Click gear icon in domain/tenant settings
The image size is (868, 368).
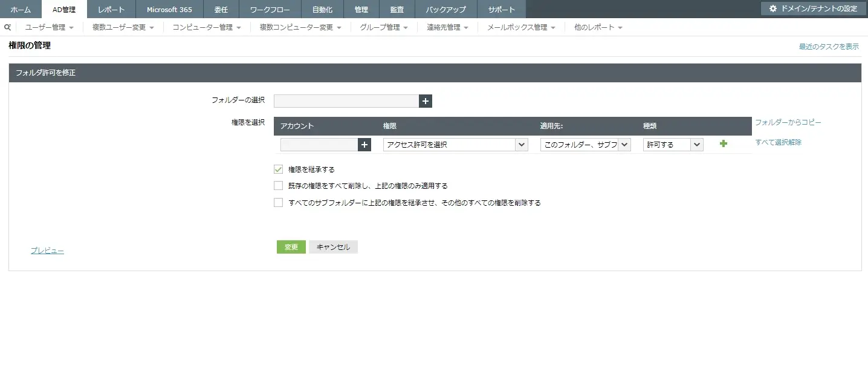(772, 8)
